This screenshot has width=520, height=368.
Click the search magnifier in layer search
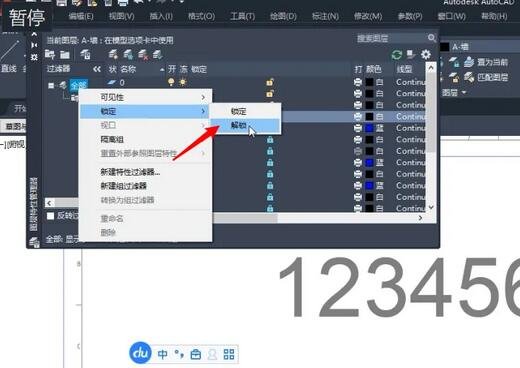[x=432, y=38]
